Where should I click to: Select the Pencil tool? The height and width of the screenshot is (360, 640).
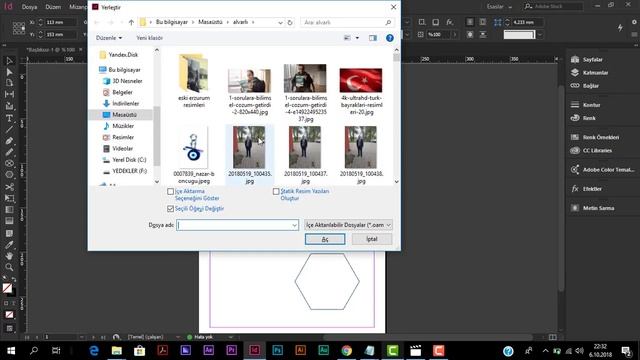(9, 152)
